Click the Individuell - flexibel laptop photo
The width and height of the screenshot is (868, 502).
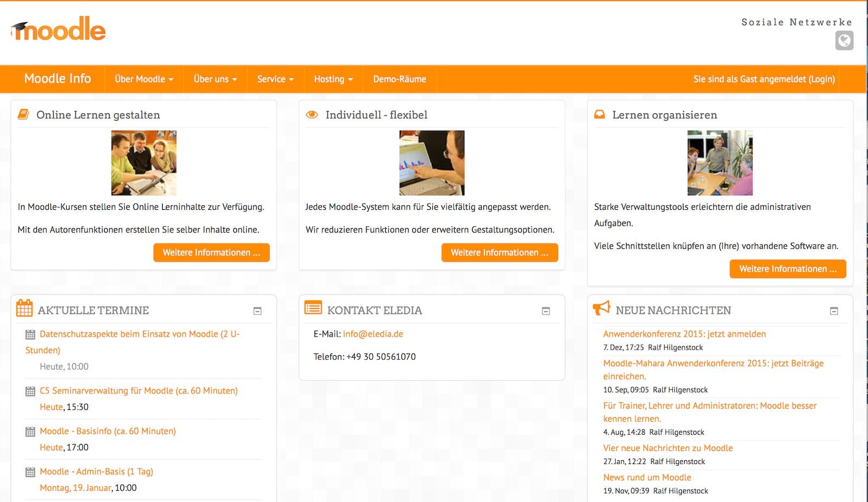432,163
